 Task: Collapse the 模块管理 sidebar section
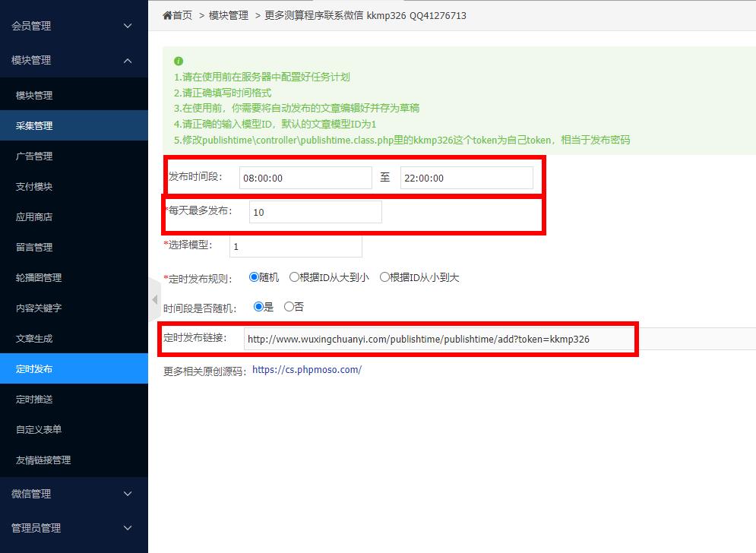(74, 60)
